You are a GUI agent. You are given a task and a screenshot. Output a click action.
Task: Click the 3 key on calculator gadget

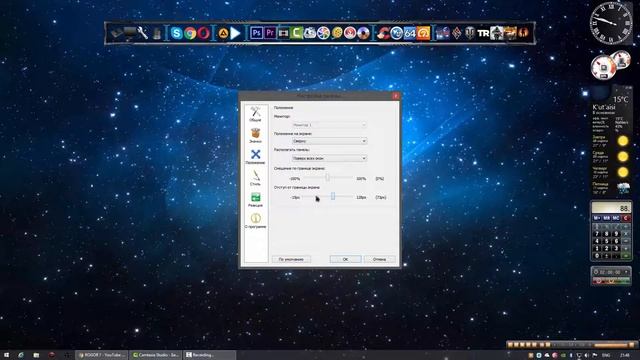616,249
